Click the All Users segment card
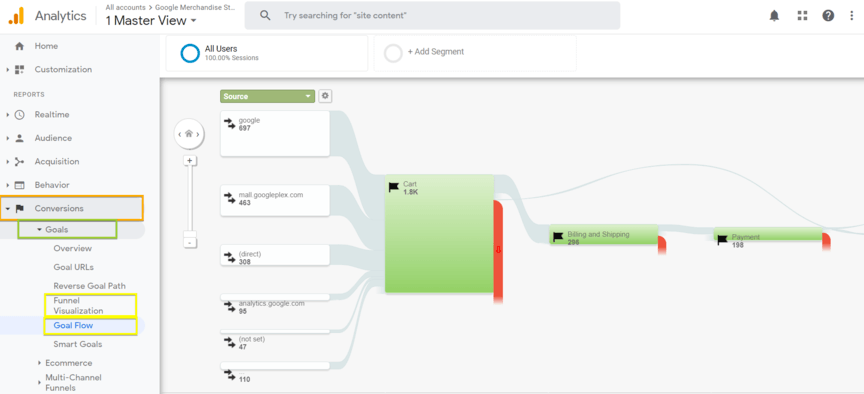864x394 pixels. pyautogui.click(x=267, y=53)
